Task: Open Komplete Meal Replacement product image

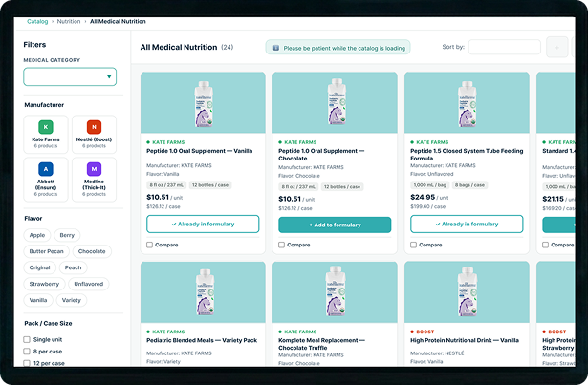Action: 335,292
